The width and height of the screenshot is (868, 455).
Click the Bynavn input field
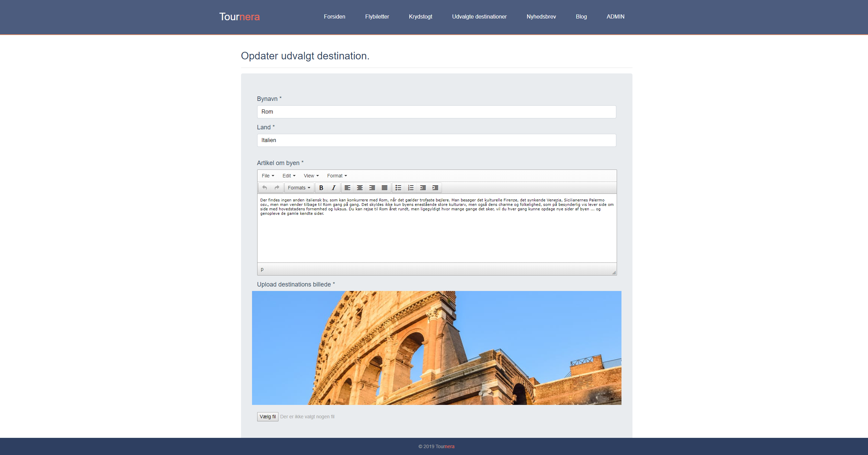436,112
